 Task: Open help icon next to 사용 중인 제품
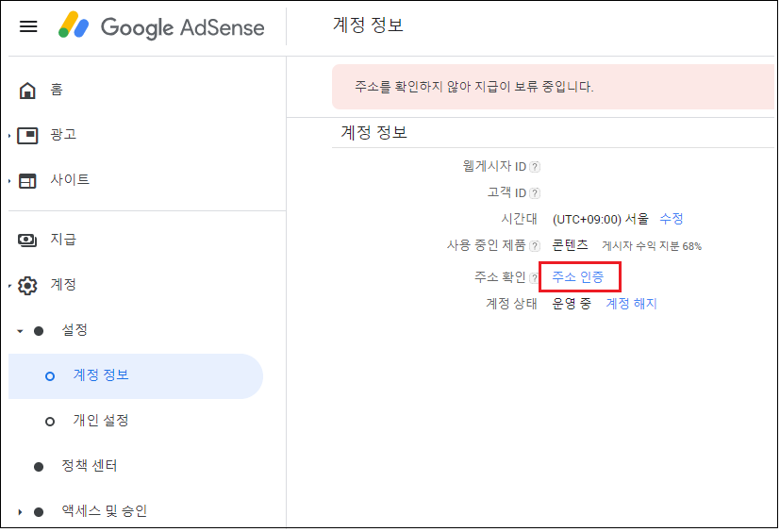coord(535,246)
